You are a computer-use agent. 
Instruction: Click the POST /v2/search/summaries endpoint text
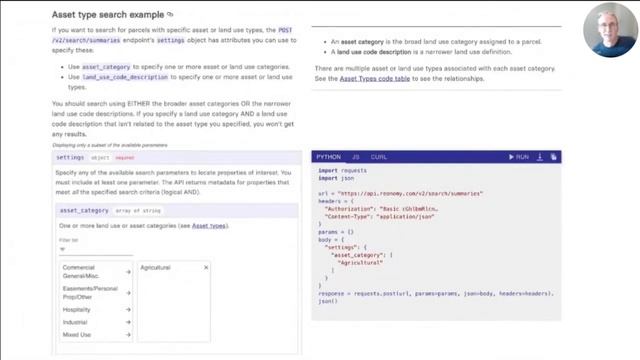172,35
